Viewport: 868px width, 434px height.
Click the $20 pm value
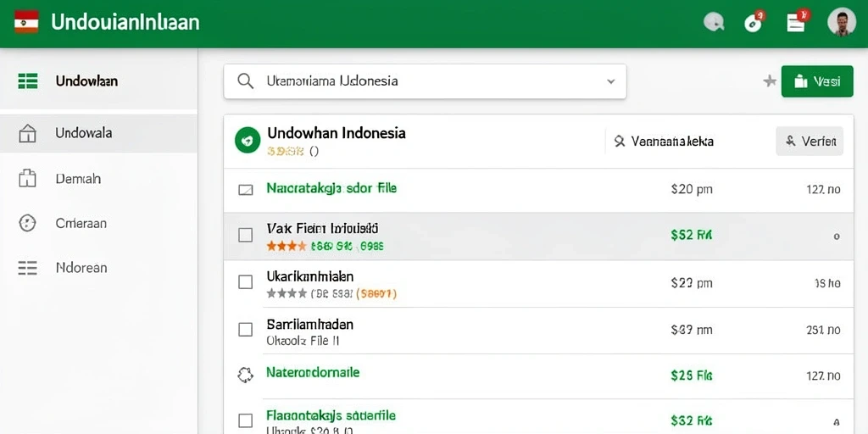(692, 189)
